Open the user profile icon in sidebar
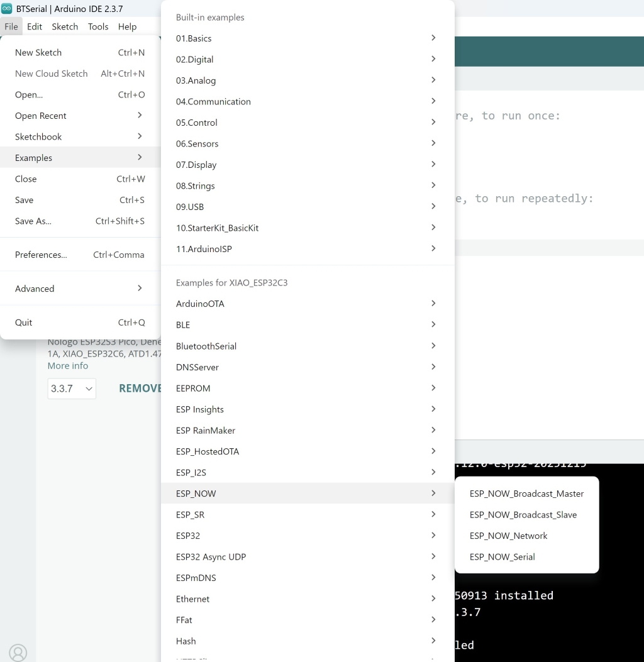This screenshot has width=644, height=662. pos(18,653)
